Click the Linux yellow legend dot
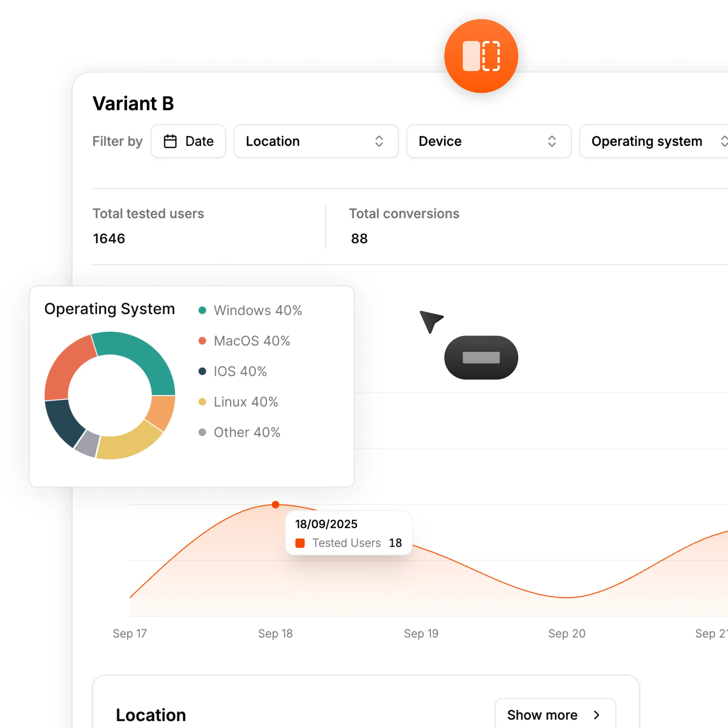 pyautogui.click(x=202, y=402)
